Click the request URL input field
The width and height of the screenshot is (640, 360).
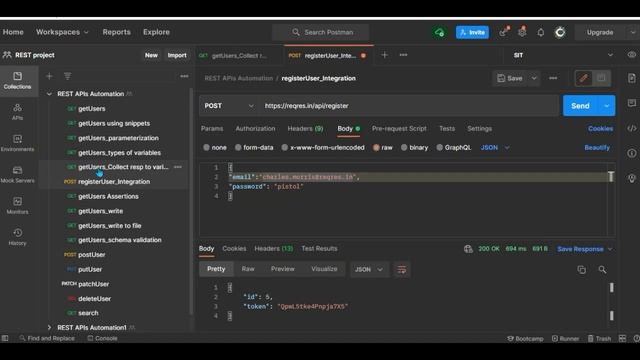(x=409, y=106)
